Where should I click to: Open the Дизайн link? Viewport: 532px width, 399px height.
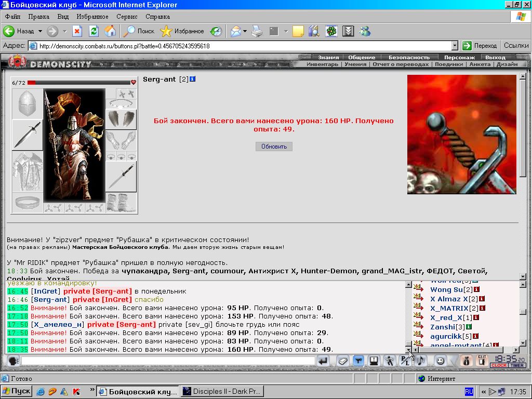pyautogui.click(x=507, y=64)
